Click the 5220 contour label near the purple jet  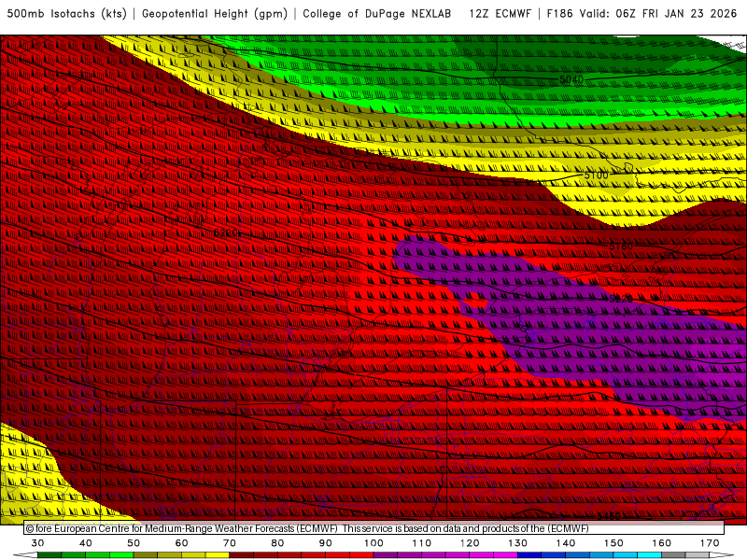pyautogui.click(x=621, y=299)
